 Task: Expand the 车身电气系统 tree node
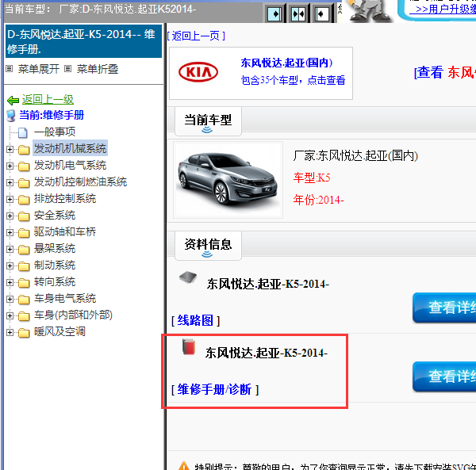coord(10,300)
